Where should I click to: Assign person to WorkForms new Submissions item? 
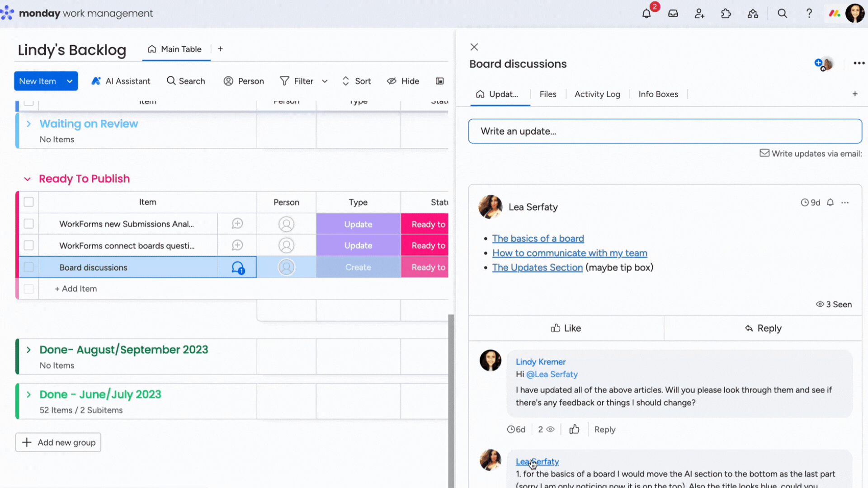click(x=286, y=224)
